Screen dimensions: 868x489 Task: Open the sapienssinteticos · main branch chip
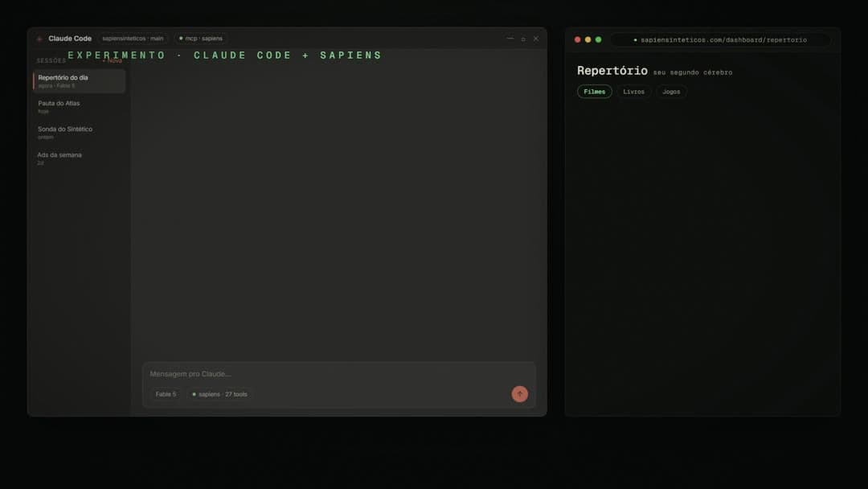[133, 39]
